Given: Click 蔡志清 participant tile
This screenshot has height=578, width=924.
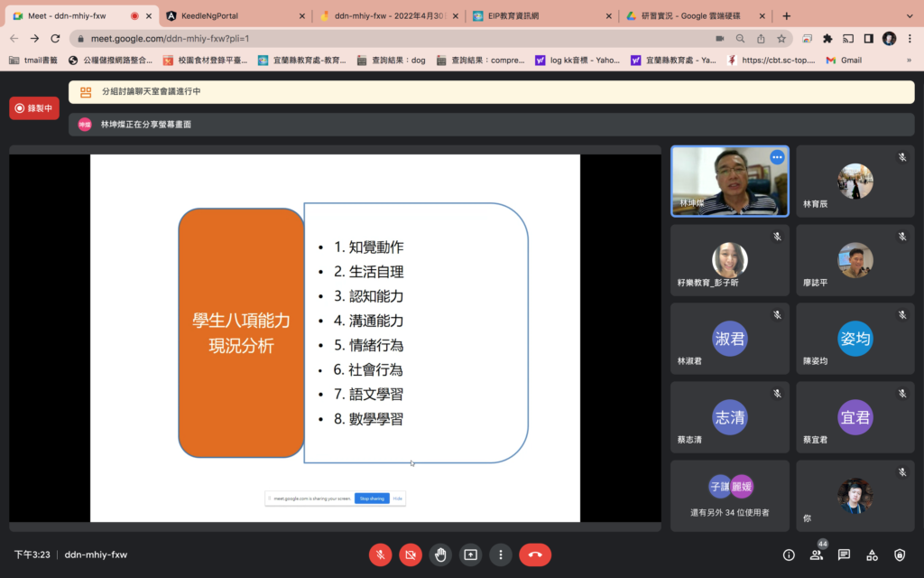Looking at the screenshot, I should pyautogui.click(x=729, y=417).
